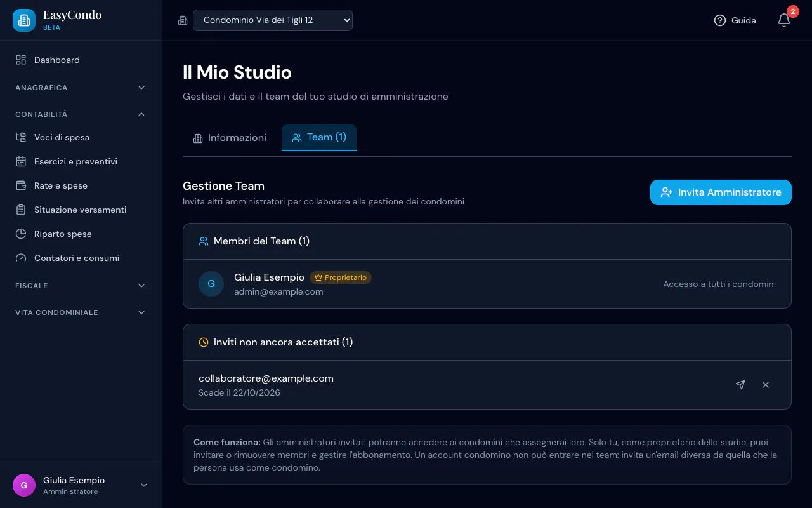Open the condominium selector dropdown
The height and width of the screenshot is (508, 812).
273,20
